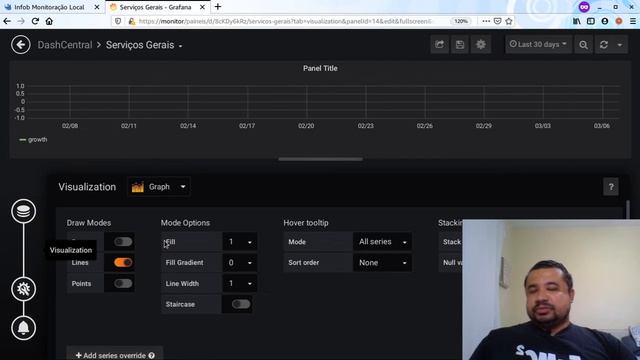Change hover tooltip Mode All series

[x=382, y=242]
